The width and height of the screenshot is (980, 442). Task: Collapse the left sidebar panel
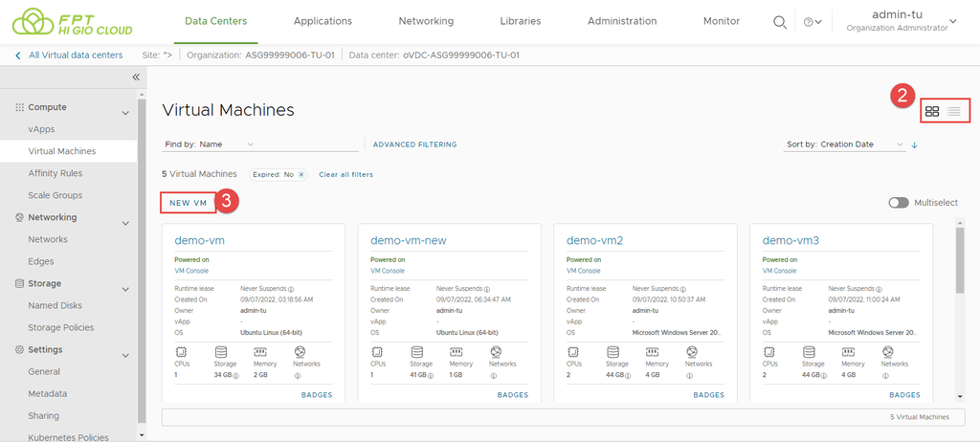136,77
